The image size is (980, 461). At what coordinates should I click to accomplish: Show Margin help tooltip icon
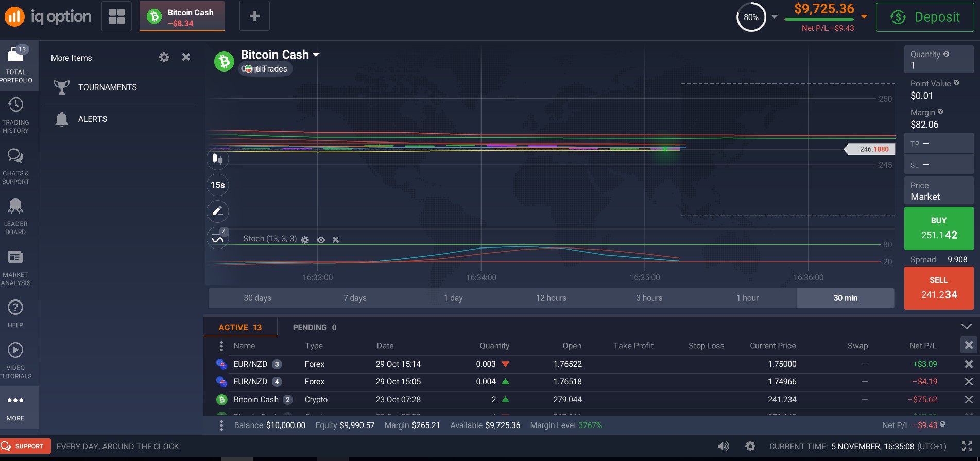pos(940,112)
